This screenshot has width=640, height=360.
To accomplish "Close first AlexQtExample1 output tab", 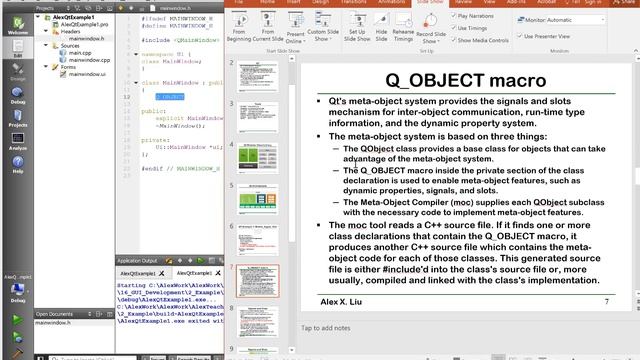I will [x=162, y=273].
